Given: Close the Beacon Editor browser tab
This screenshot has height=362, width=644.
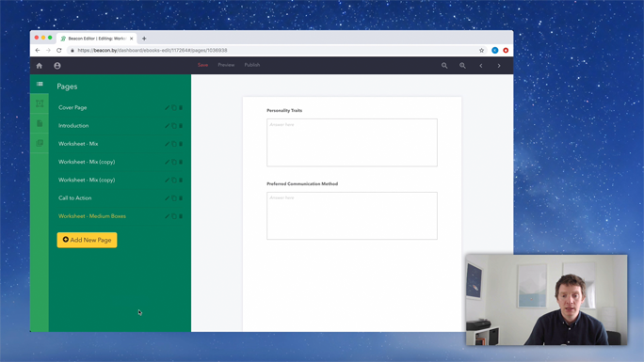Looking at the screenshot, I should [132, 39].
